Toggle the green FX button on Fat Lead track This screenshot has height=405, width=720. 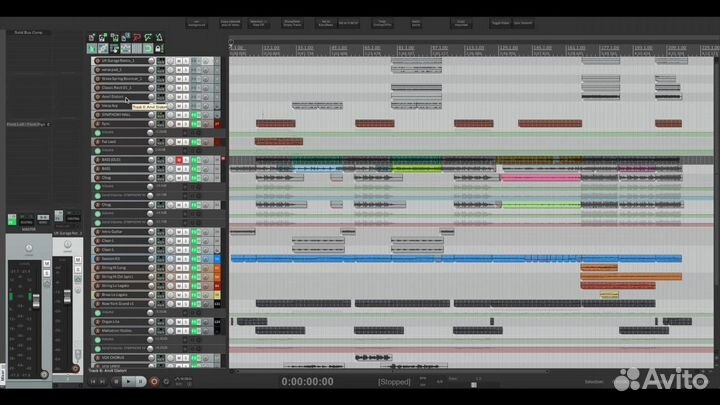pyautogui.click(x=196, y=142)
